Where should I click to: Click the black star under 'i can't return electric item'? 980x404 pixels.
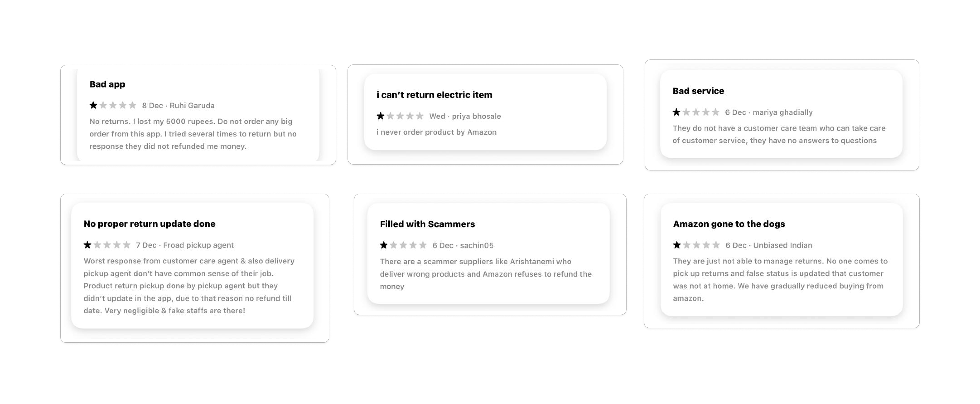380,116
